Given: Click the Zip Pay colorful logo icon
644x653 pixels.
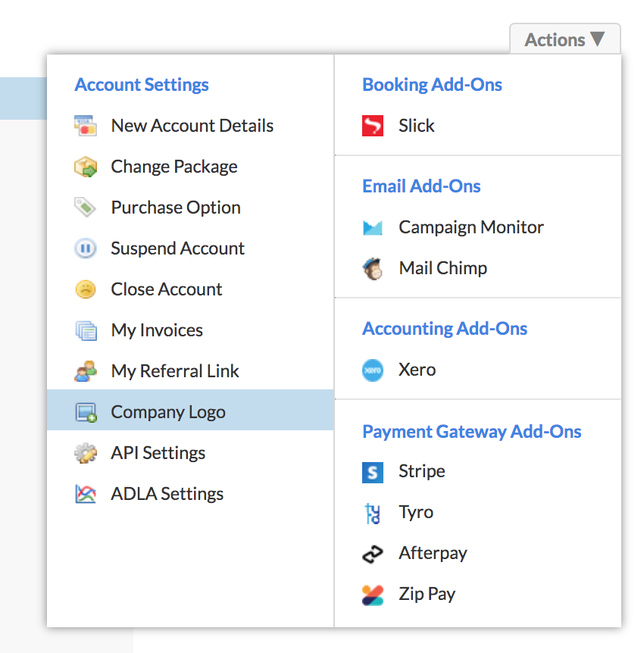Looking at the screenshot, I should click(x=373, y=595).
